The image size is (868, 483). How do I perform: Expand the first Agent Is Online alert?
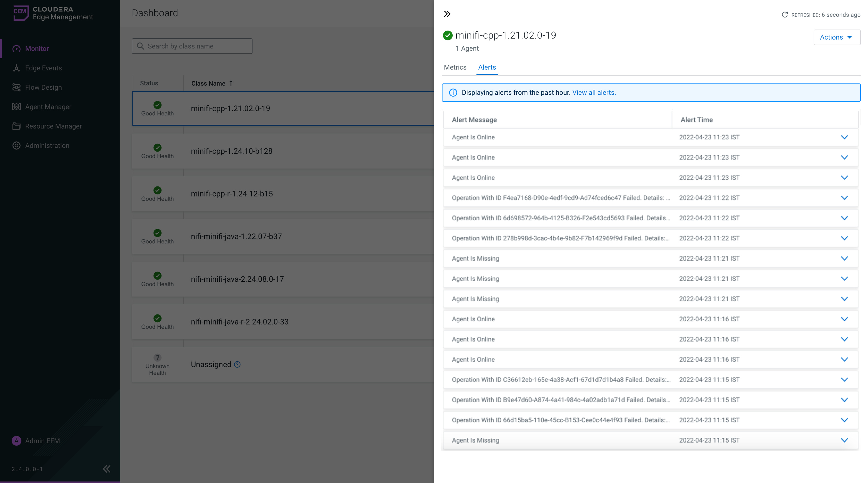[x=844, y=137]
